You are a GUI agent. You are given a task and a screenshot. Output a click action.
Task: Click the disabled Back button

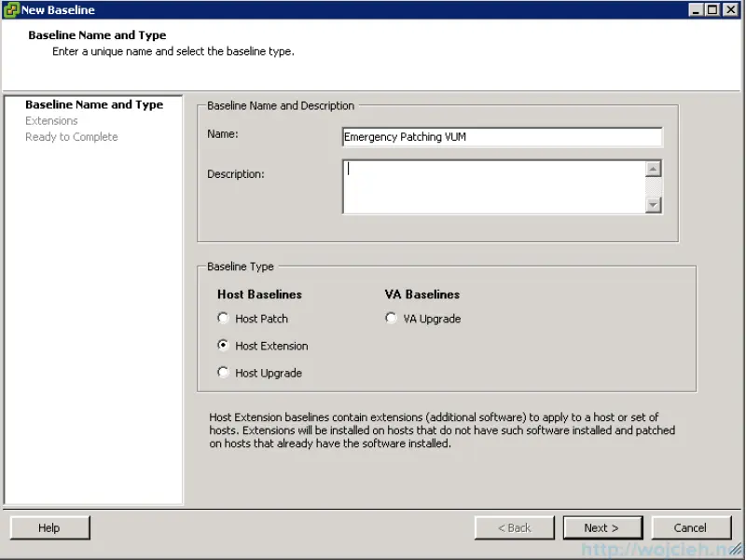(514, 527)
